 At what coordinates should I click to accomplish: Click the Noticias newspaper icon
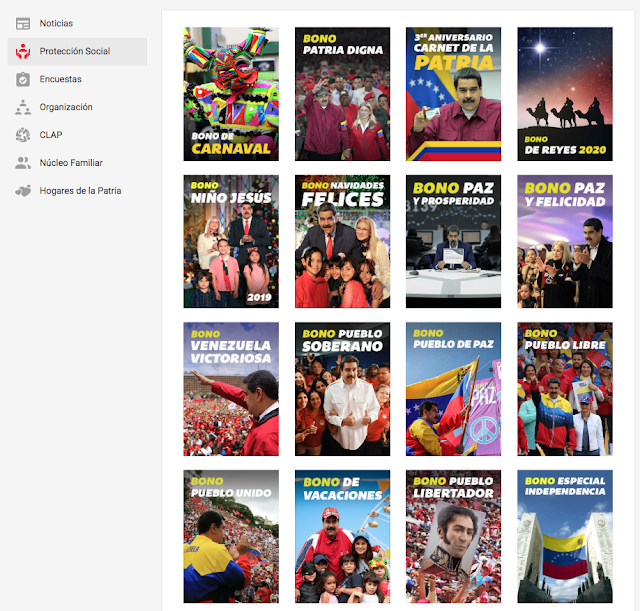pos(23,24)
